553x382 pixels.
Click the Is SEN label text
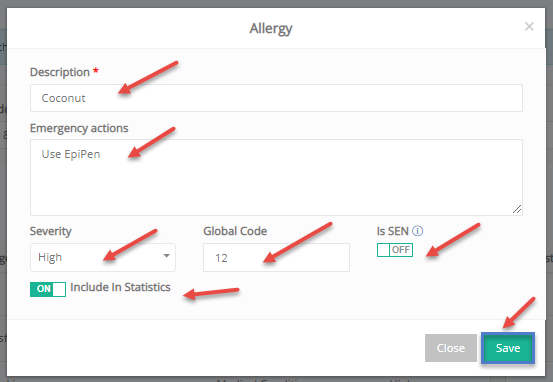393,231
